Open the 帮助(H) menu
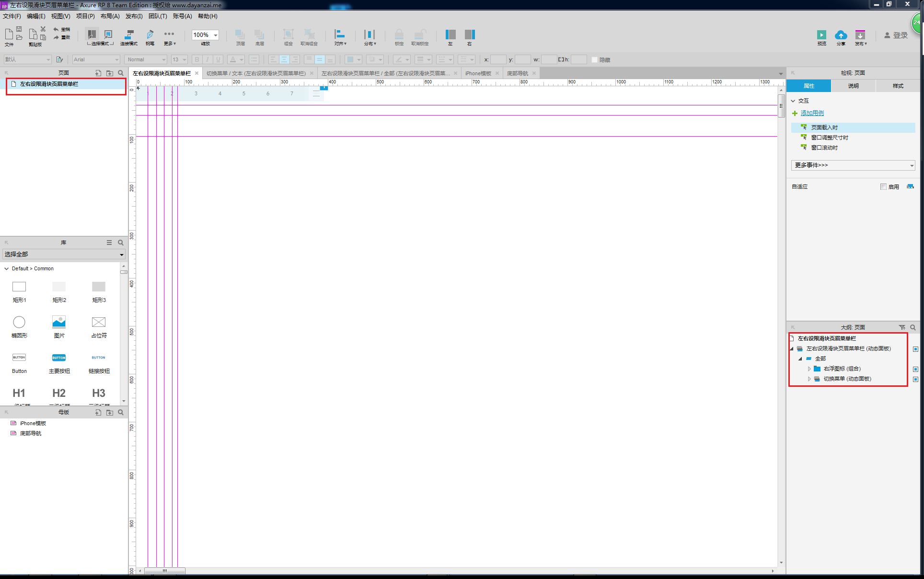Screen dimensions: 924x579 click(x=208, y=16)
